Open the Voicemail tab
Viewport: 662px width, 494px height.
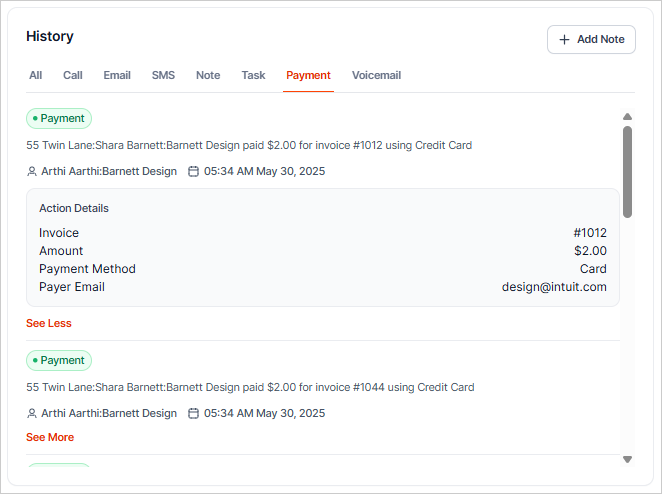[376, 75]
